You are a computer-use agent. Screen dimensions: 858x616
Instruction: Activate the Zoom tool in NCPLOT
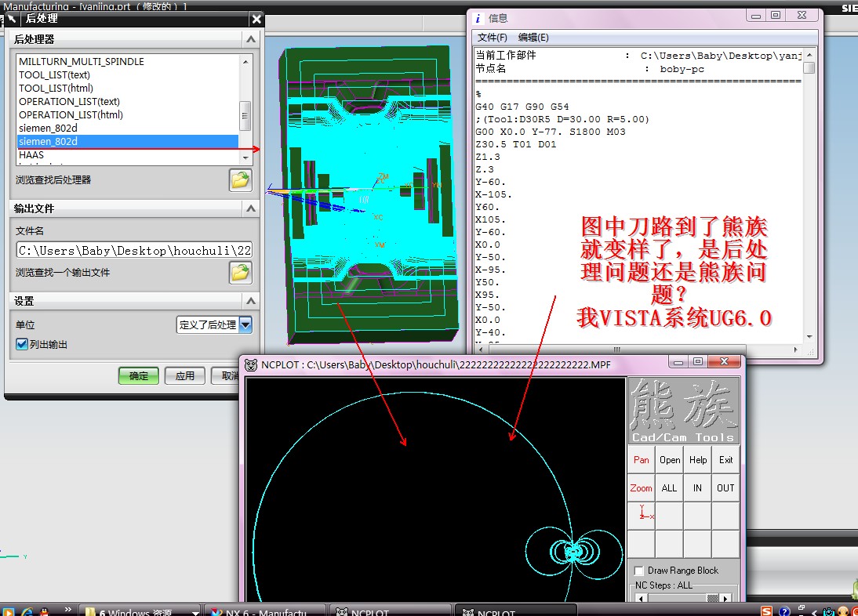coord(642,487)
